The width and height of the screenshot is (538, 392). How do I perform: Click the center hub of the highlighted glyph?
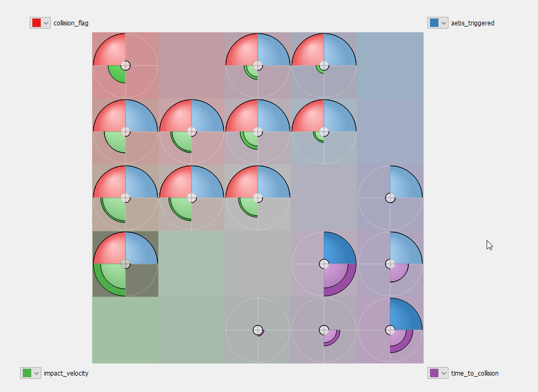[x=125, y=263]
